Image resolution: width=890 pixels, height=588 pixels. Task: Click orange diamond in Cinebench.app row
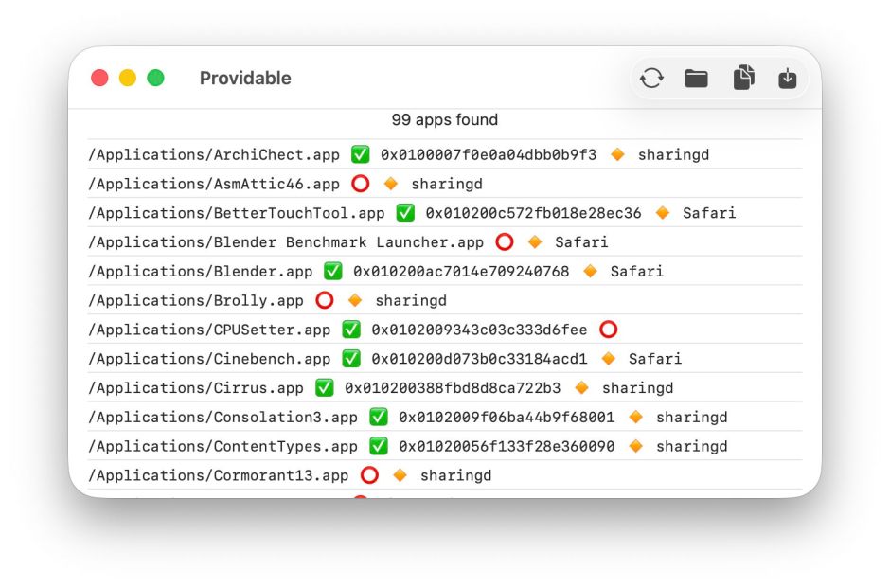[x=609, y=359]
